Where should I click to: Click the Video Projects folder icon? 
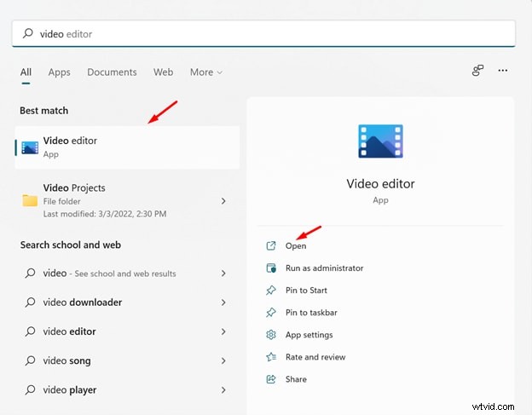[30, 200]
